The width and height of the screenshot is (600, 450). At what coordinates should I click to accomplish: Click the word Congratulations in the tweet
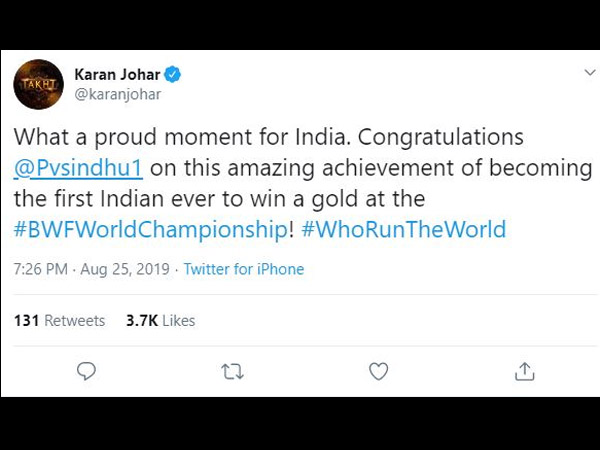click(x=440, y=138)
